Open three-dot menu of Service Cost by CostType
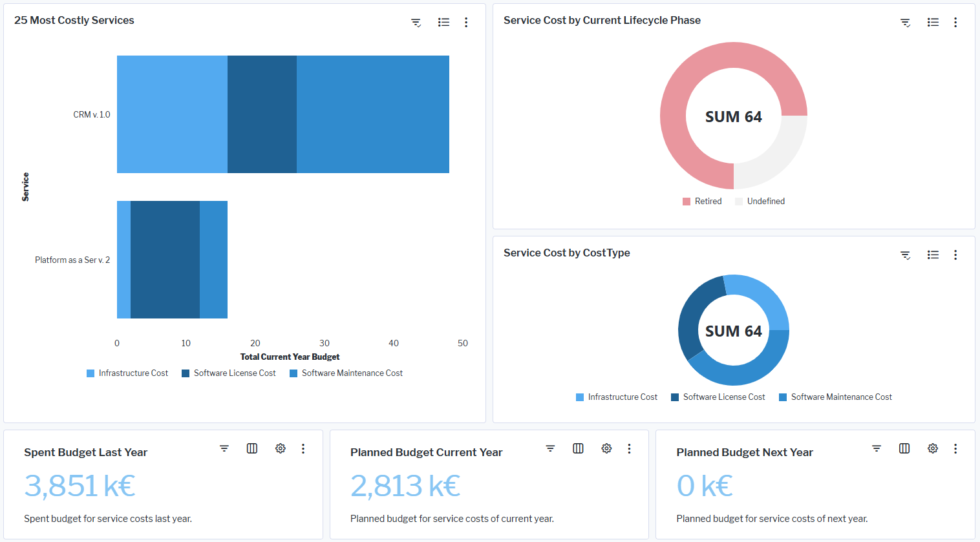 tap(955, 255)
